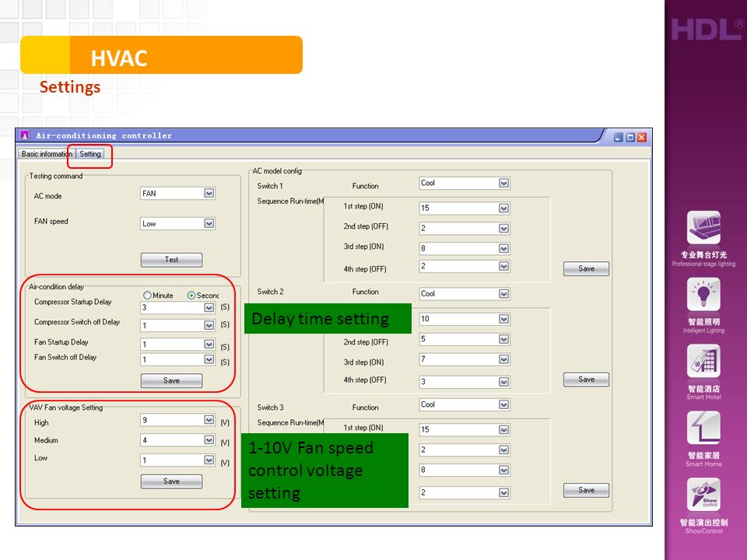Viewport: 747px width, 560px height.
Task: Open VAV High voltage dropdown
Action: click(209, 419)
